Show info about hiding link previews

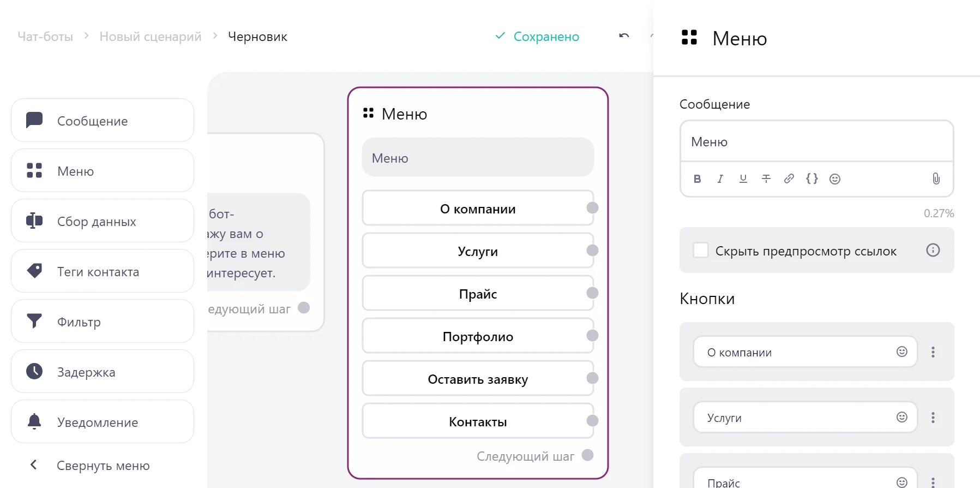(933, 251)
